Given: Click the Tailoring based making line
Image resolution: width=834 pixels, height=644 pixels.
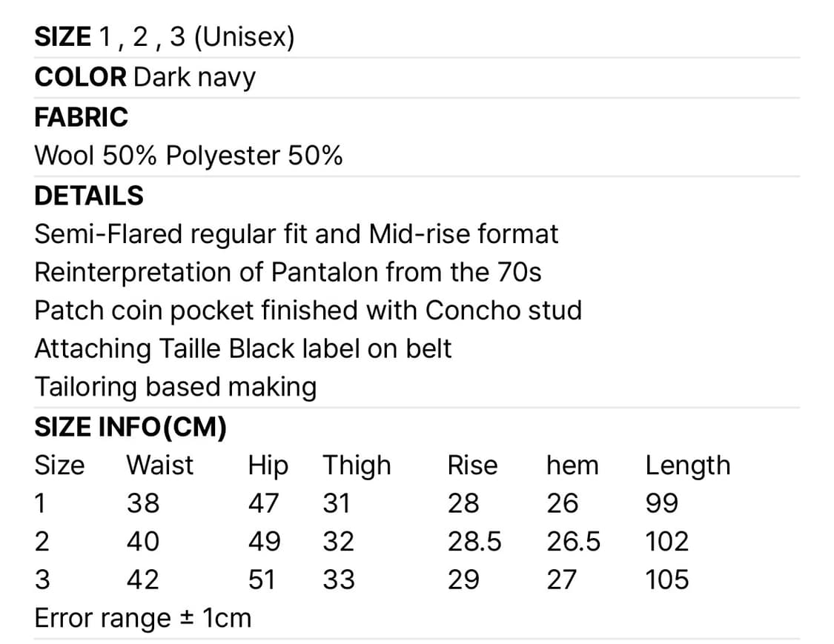Looking at the screenshot, I should 176,387.
